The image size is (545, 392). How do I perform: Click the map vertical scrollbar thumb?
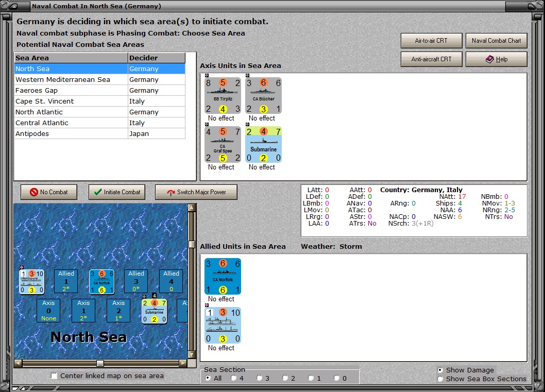click(192, 244)
